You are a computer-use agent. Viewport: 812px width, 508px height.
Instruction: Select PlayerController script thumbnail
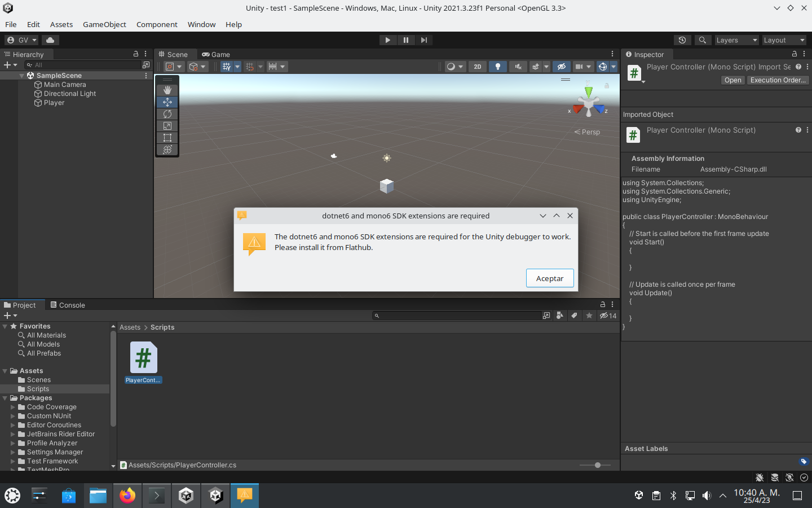(143, 358)
